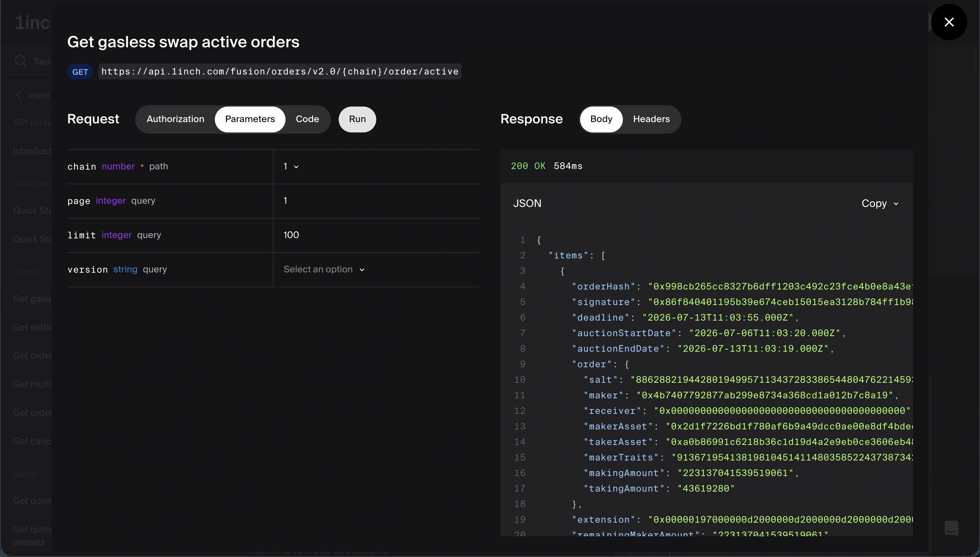Click the "takingAmount" value 43619280
The height and width of the screenshot is (557, 980).
tap(706, 489)
